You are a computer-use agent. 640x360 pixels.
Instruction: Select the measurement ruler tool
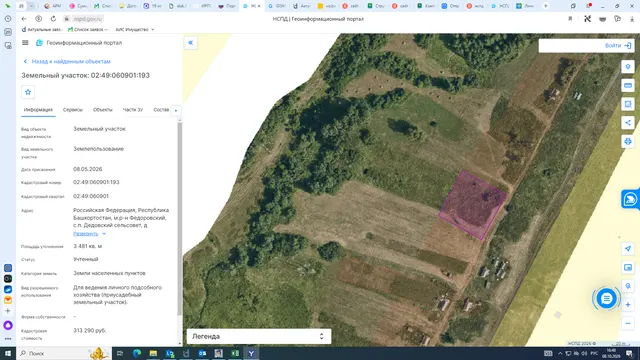[628, 85]
